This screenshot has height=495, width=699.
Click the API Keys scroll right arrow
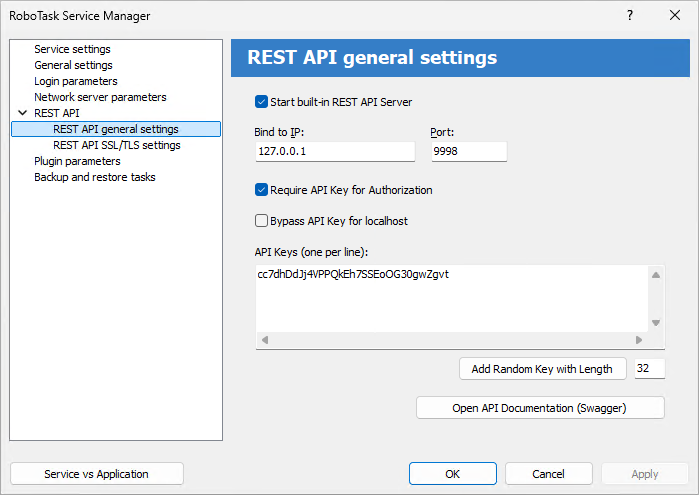coord(639,340)
